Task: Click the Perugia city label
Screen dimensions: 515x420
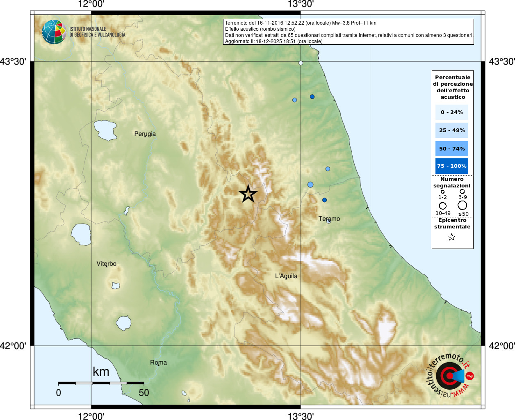Action: coord(145,134)
